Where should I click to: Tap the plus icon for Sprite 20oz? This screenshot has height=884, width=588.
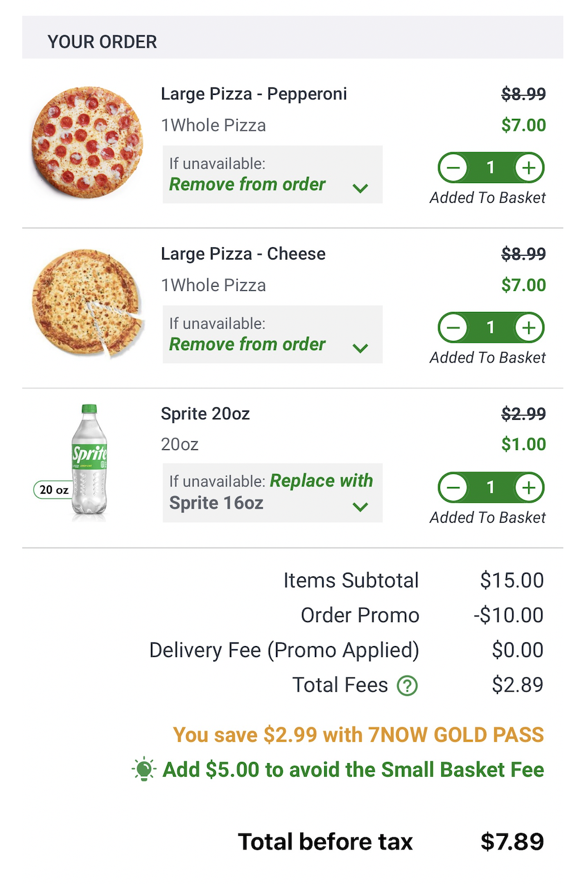(x=529, y=488)
